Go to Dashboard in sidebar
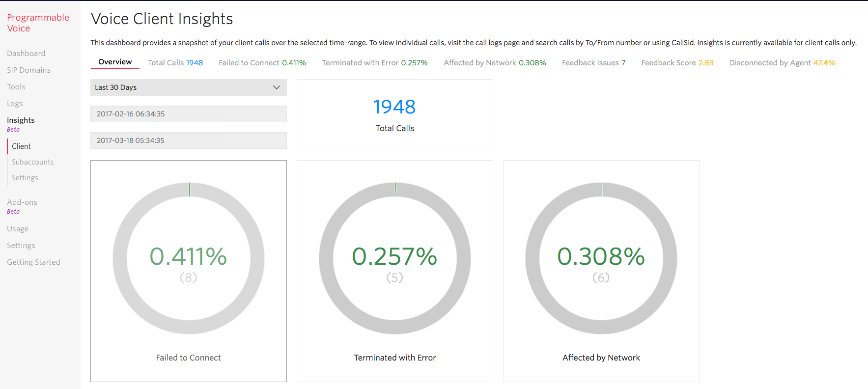This screenshot has width=868, height=389. 26,53
